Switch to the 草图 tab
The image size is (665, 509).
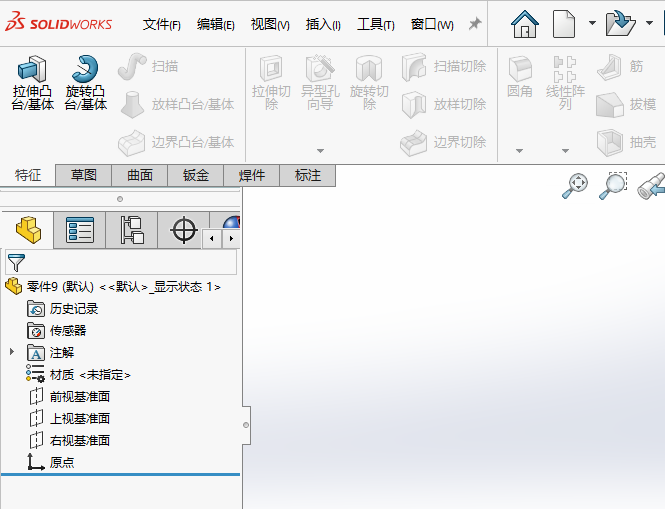pos(84,175)
